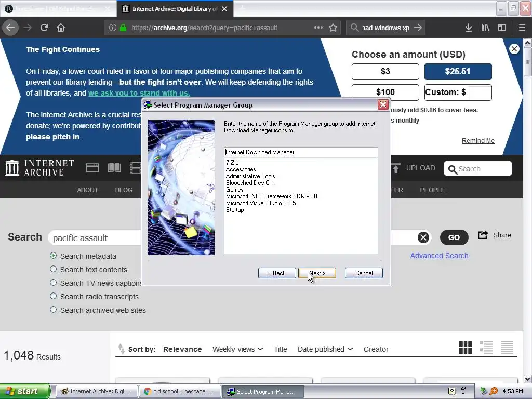Sort results by Title
This screenshot has width=532, height=399.
(x=280, y=349)
